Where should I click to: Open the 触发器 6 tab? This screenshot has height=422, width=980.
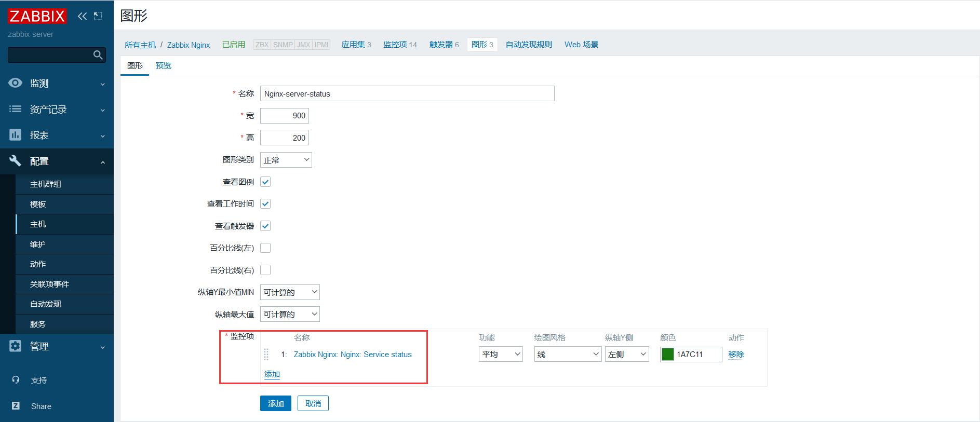pyautogui.click(x=444, y=45)
